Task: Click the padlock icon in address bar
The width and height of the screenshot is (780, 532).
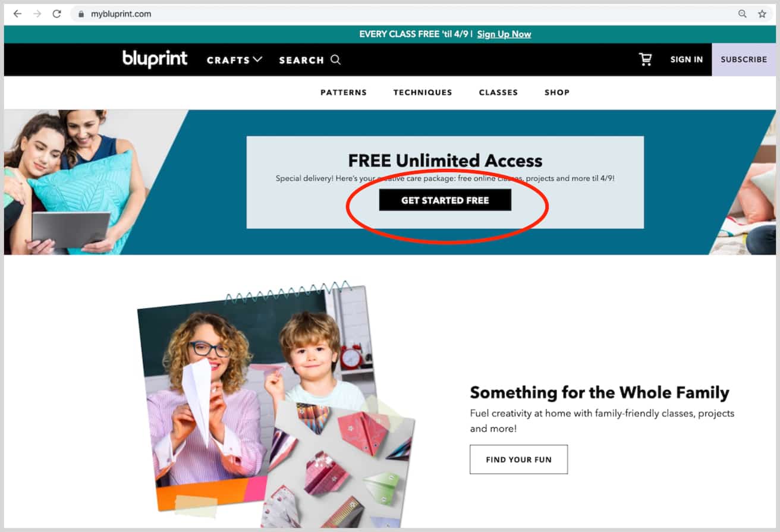Action: (81, 14)
